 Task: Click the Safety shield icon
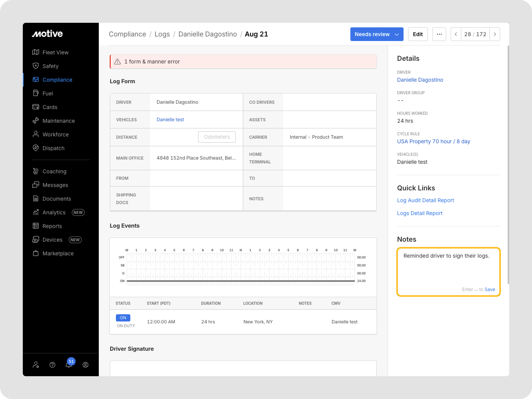coord(36,66)
